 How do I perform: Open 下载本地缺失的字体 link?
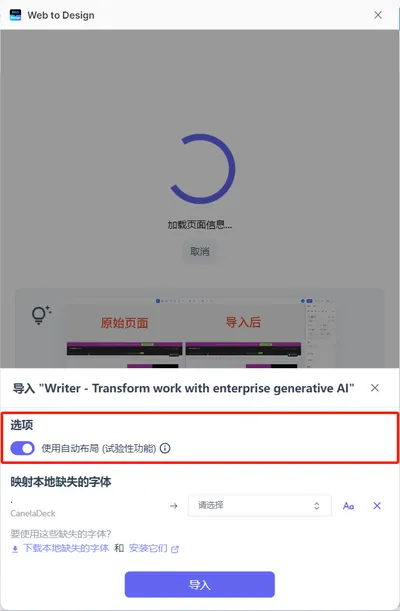(66, 548)
